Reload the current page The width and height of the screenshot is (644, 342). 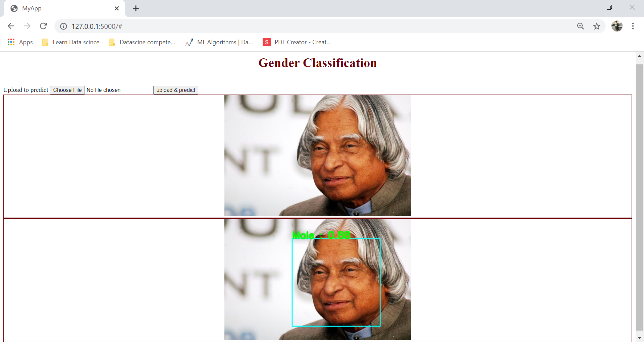coord(43,26)
